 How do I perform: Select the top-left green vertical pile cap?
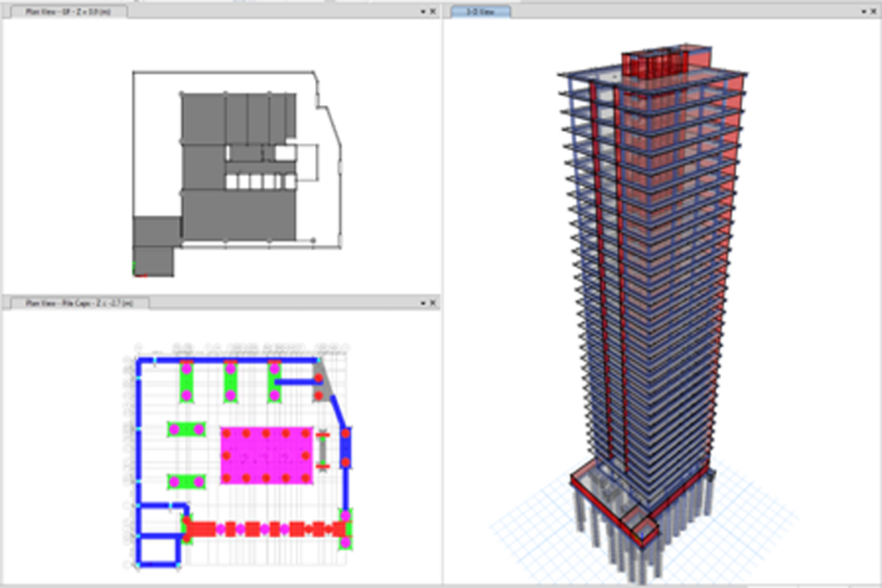coord(186,381)
